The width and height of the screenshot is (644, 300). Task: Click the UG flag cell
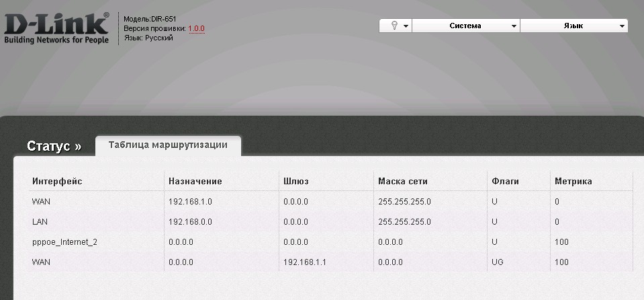(x=498, y=262)
